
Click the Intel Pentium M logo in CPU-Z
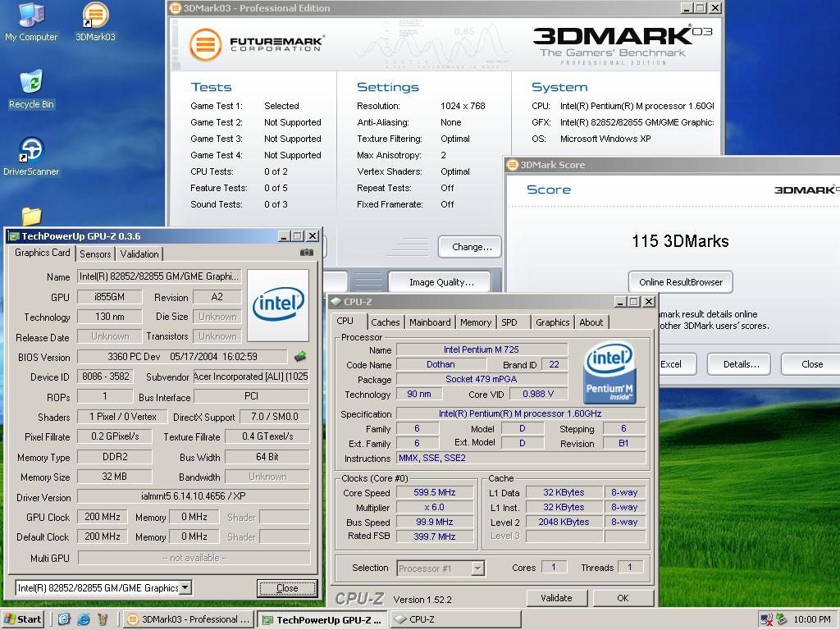click(609, 373)
